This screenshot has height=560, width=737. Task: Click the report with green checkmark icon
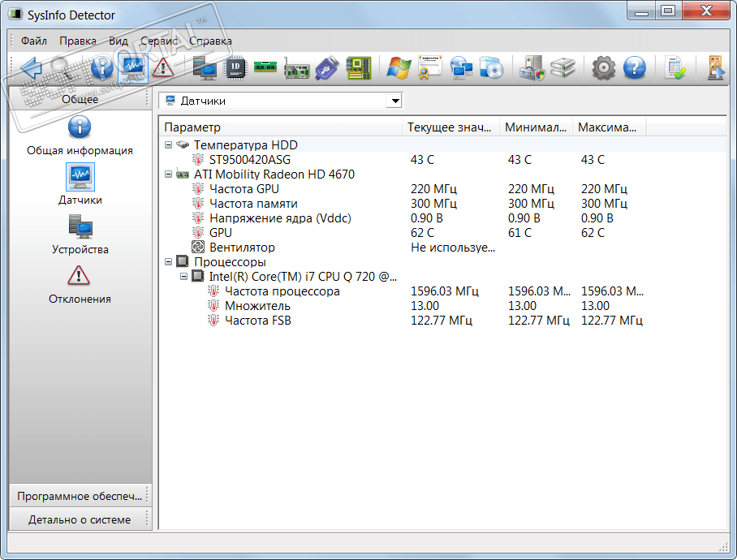pos(675,69)
